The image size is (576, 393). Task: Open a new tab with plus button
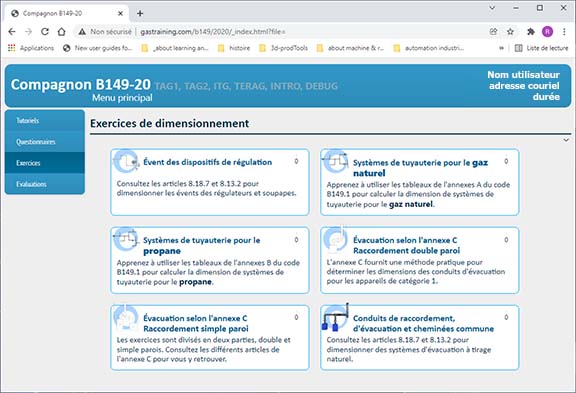tap(140, 14)
